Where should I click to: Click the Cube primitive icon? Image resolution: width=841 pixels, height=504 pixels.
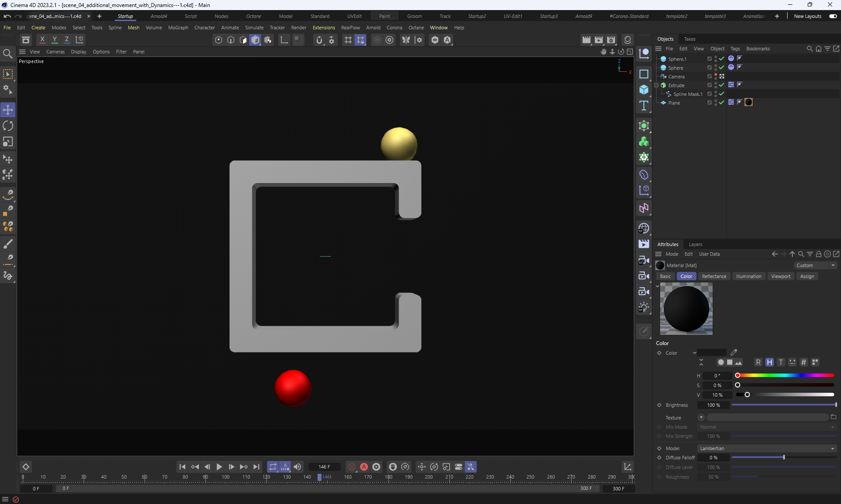pos(644,90)
